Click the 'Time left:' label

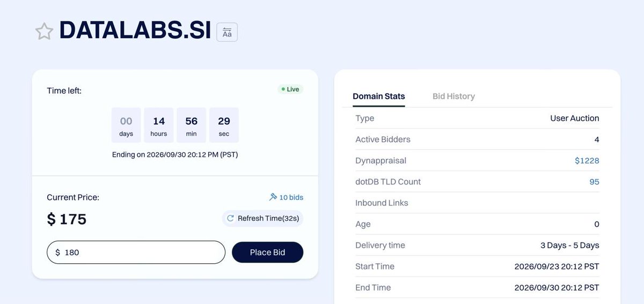(64, 91)
